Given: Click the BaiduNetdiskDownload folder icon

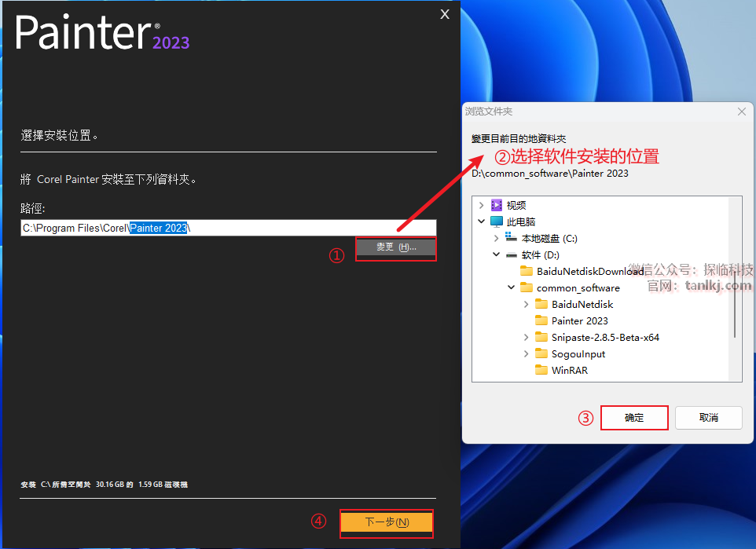Looking at the screenshot, I should pos(527,271).
